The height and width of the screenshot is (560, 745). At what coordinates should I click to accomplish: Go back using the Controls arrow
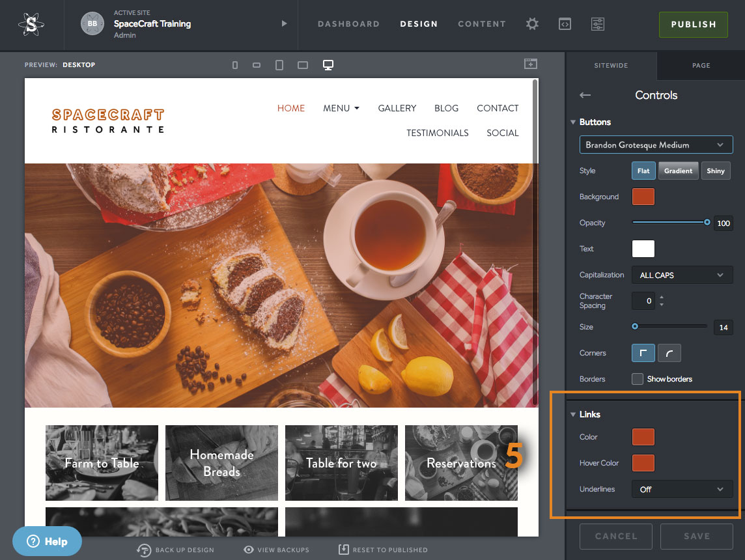coord(585,95)
